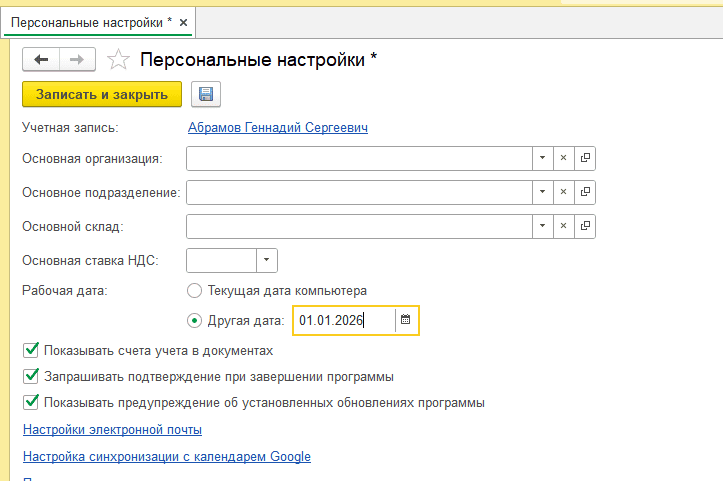Open Настройки электронной почты link
The height and width of the screenshot is (481, 723).
coord(112,430)
